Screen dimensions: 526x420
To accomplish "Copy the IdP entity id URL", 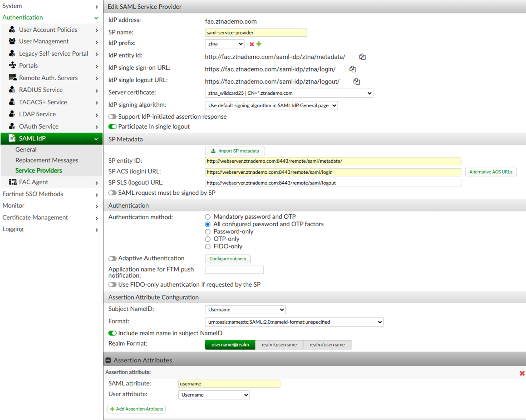I will tap(362, 57).
